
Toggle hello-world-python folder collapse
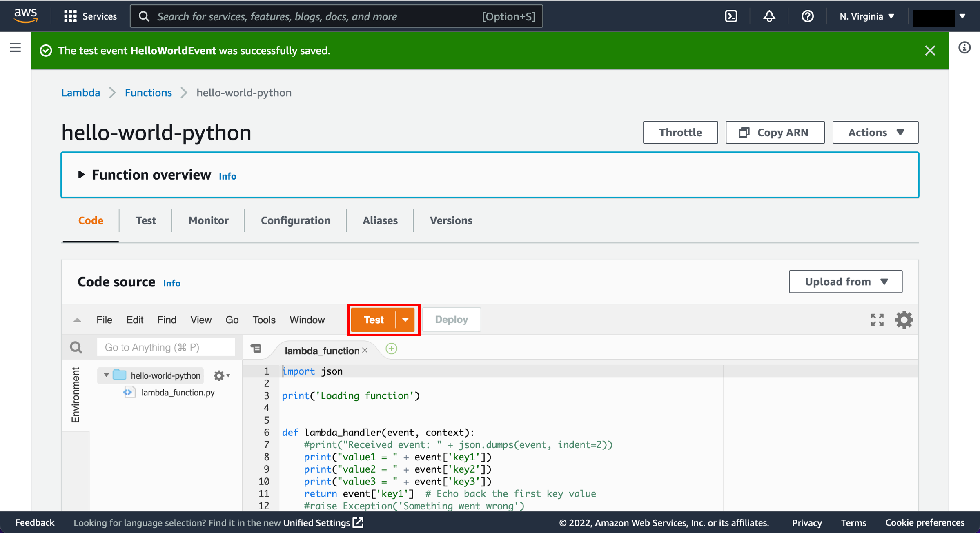tap(105, 375)
